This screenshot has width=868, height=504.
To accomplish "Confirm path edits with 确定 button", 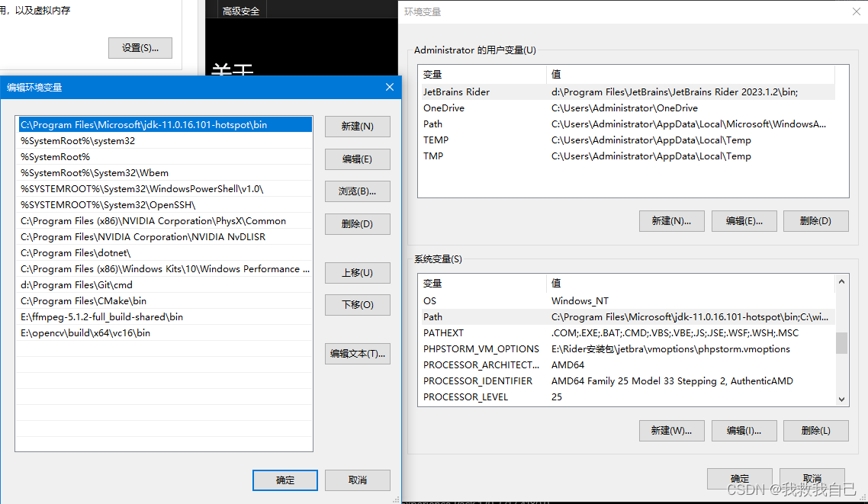I will tap(285, 480).
